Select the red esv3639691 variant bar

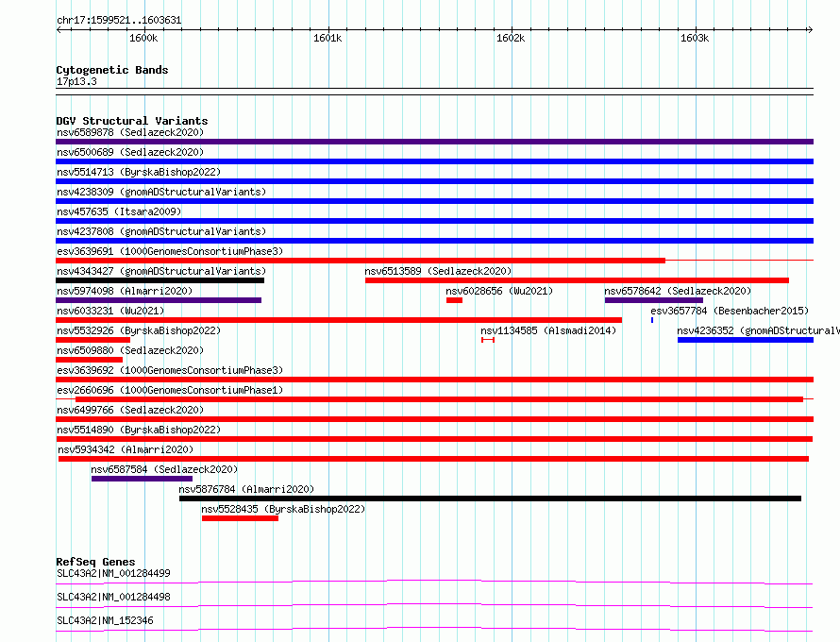[361, 261]
